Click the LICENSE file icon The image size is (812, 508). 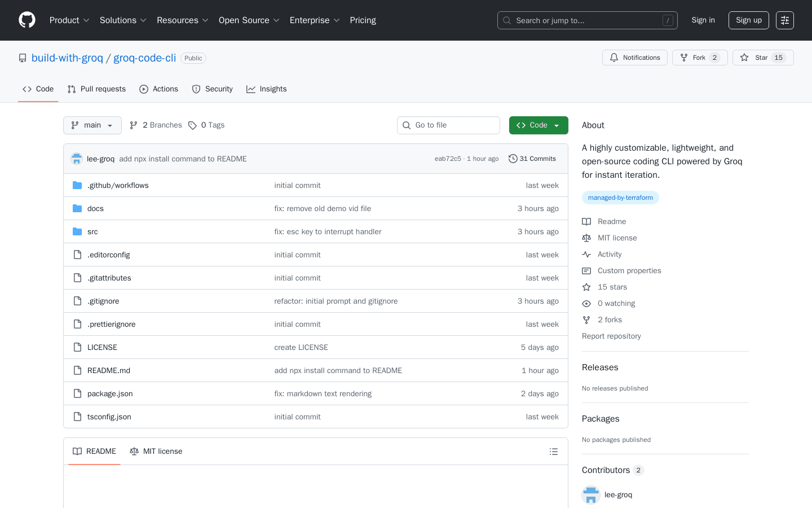pyautogui.click(x=77, y=347)
